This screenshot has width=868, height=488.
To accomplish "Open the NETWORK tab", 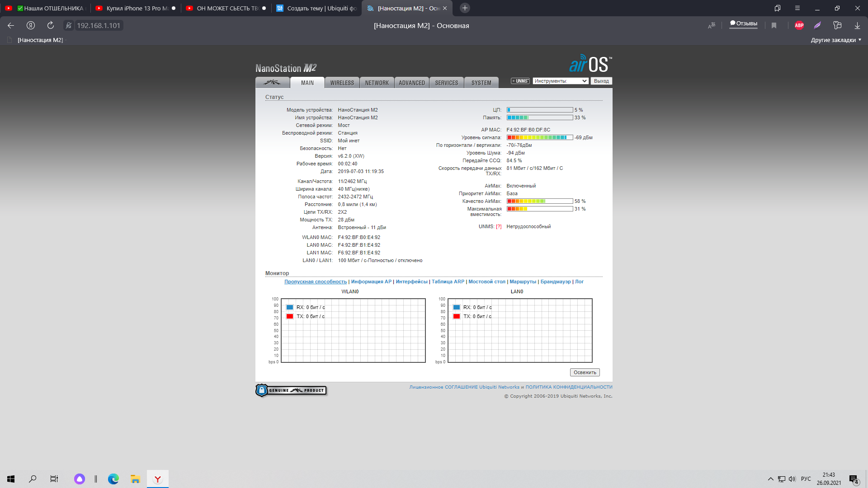I will click(377, 83).
